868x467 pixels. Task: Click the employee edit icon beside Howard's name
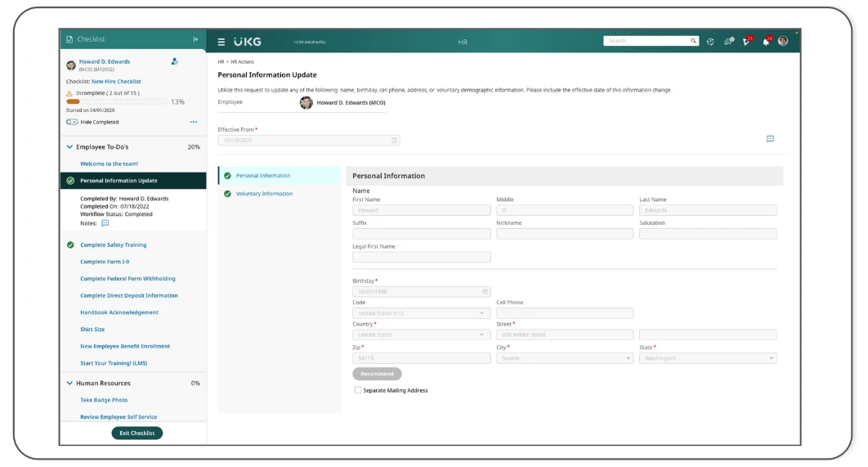(x=175, y=61)
